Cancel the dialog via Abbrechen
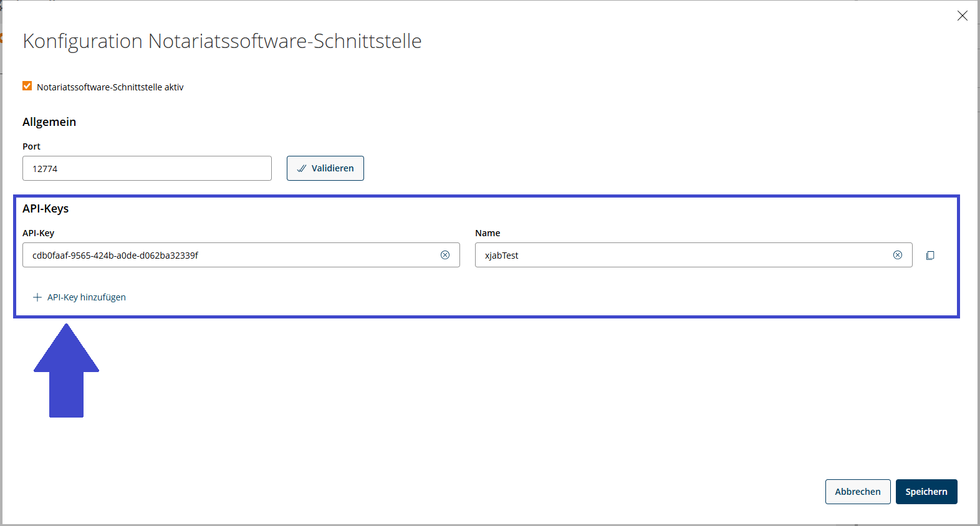980x526 pixels. (x=857, y=492)
